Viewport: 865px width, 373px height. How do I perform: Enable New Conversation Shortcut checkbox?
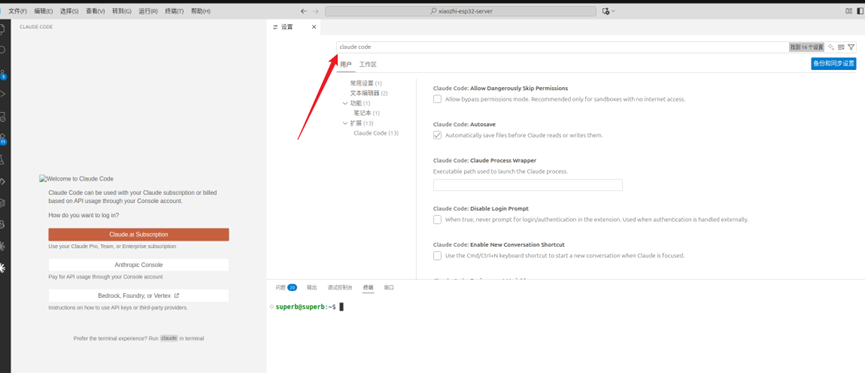coord(437,255)
